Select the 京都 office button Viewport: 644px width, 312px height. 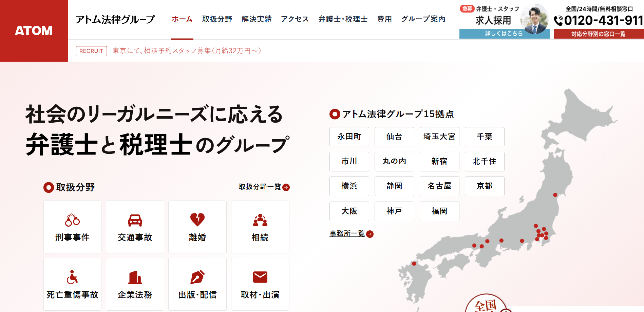click(485, 186)
